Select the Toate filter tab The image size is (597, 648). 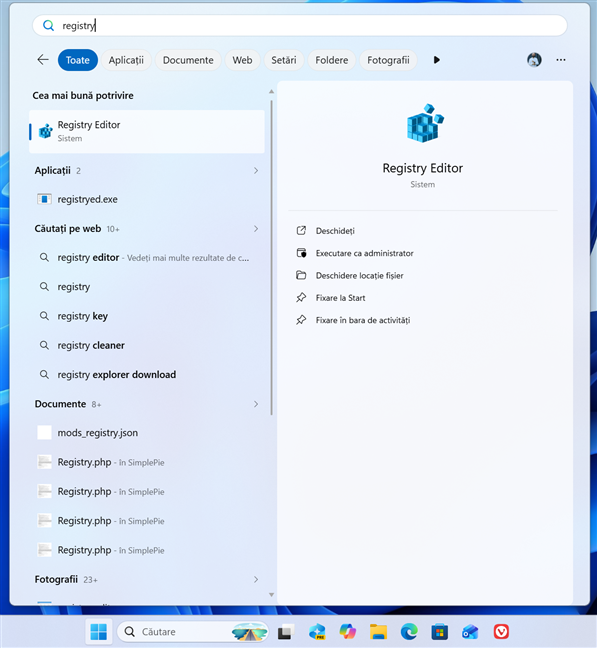point(78,60)
